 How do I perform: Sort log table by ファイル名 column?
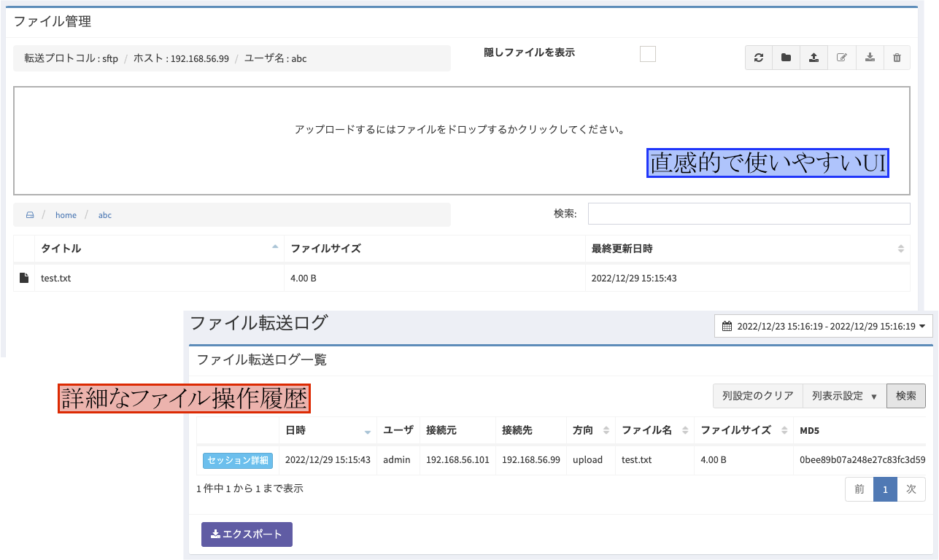point(654,430)
